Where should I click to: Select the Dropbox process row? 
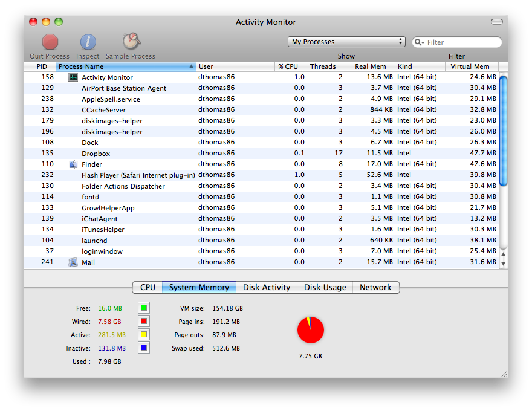tap(262, 154)
